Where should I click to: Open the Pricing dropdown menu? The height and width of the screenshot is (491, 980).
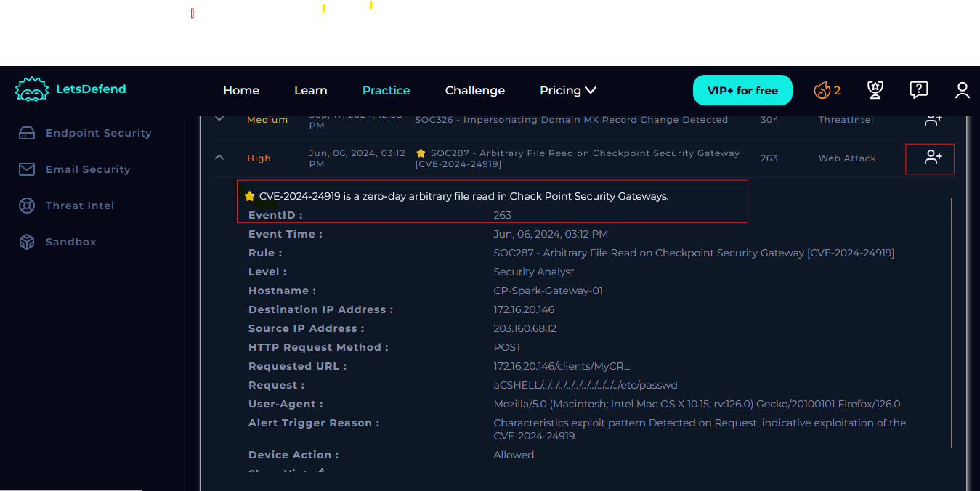coord(568,90)
